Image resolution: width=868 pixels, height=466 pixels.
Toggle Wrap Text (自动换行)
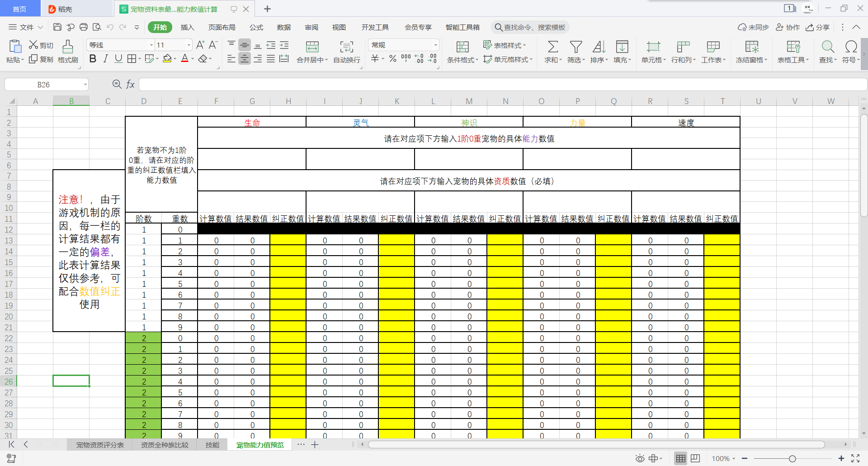click(347, 51)
